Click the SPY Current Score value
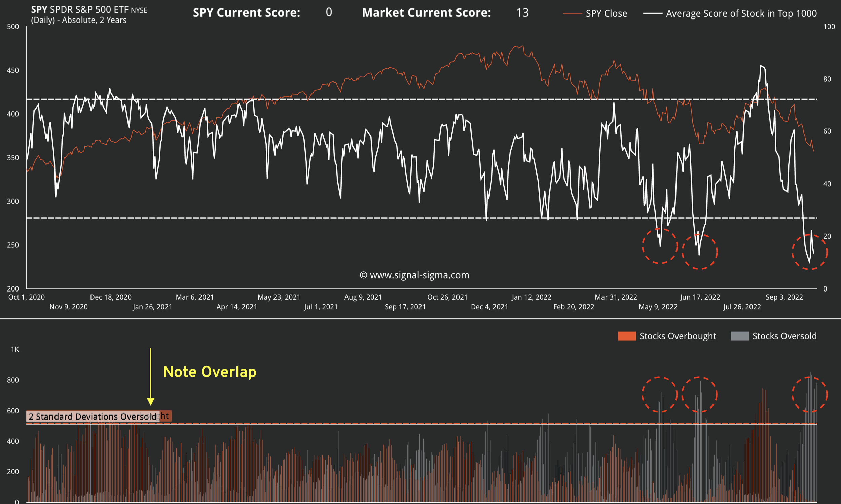The image size is (841, 504). pos(329,12)
